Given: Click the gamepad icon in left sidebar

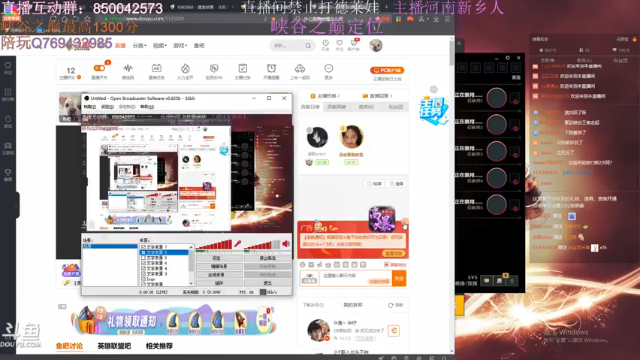Looking at the screenshot, I should (x=8, y=146).
